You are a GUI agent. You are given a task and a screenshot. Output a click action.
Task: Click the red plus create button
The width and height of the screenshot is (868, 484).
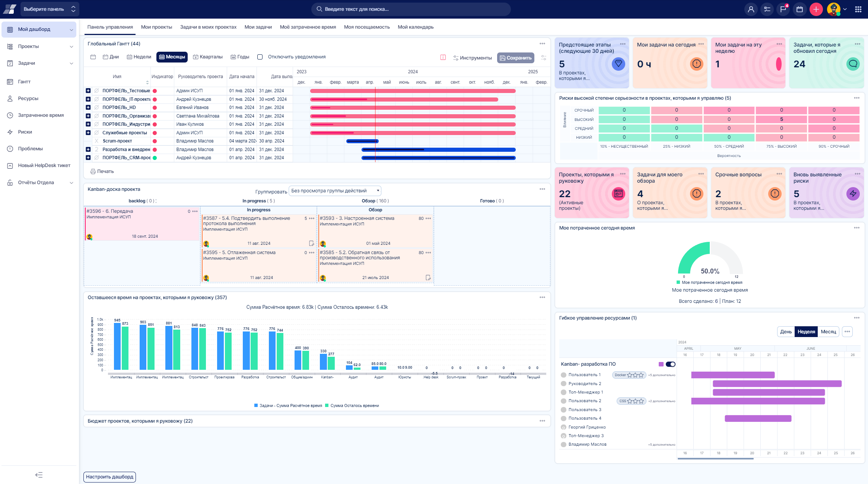[816, 9]
